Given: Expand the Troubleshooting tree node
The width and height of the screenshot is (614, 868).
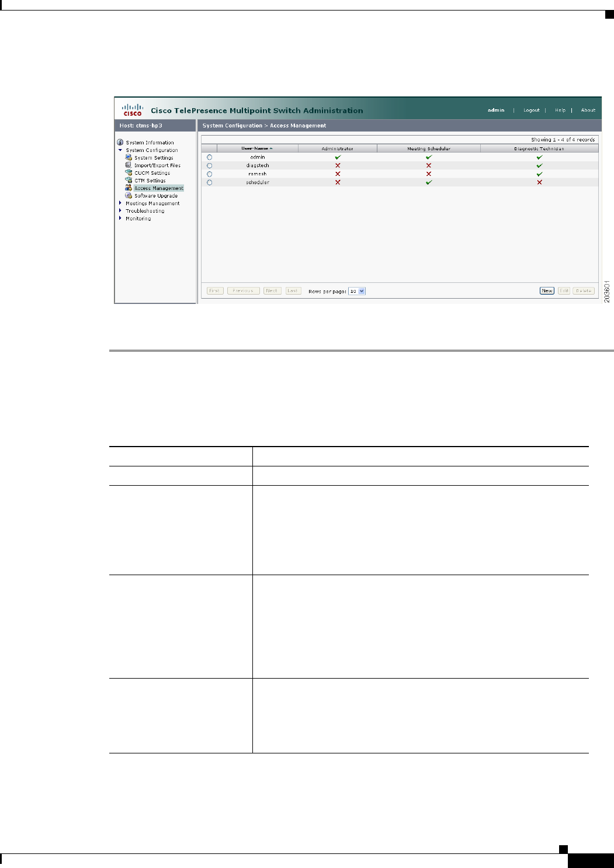Looking at the screenshot, I should pyautogui.click(x=120, y=211).
